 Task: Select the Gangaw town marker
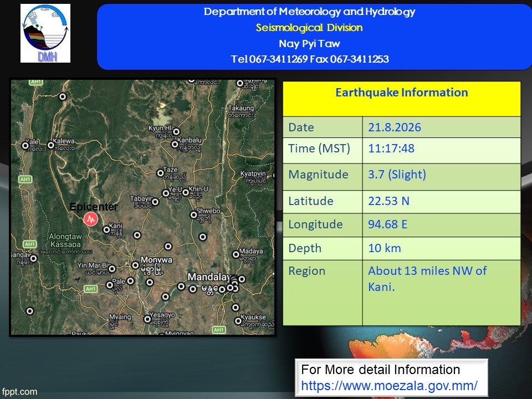(33, 259)
